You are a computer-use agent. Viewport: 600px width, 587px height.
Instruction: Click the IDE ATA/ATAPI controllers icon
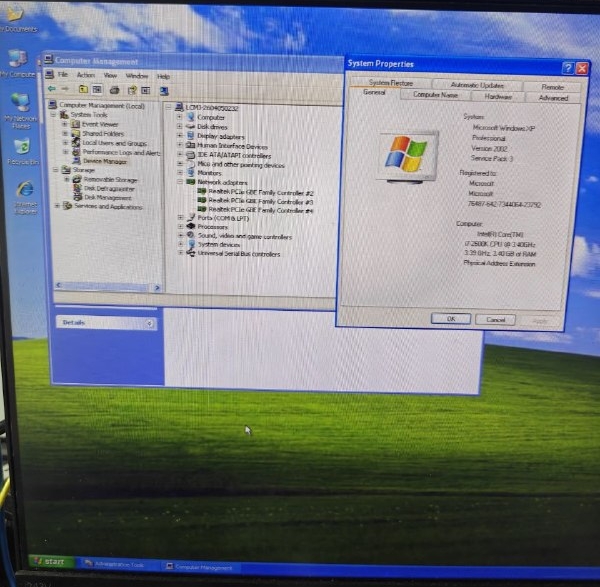tap(191, 155)
